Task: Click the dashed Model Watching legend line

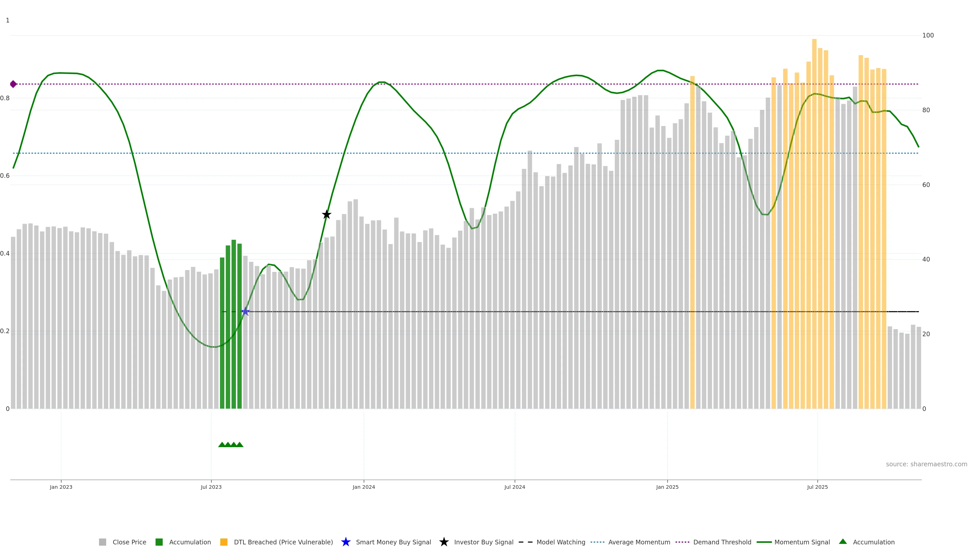Action: pos(525,542)
